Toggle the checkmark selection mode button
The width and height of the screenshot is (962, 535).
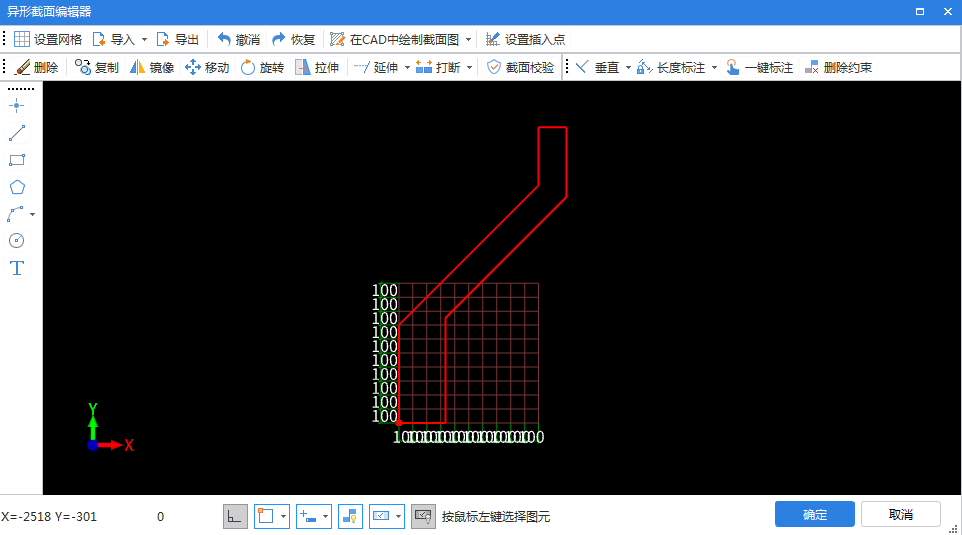(381, 516)
